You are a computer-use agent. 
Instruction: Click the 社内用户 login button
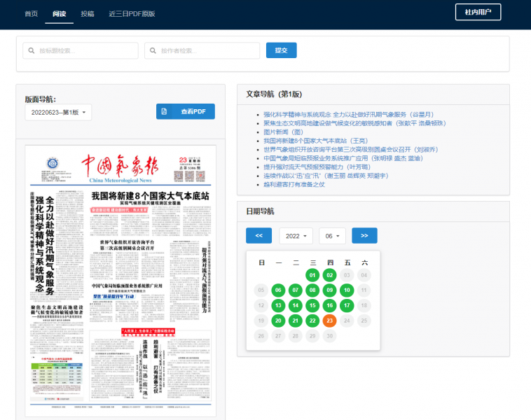click(x=482, y=11)
